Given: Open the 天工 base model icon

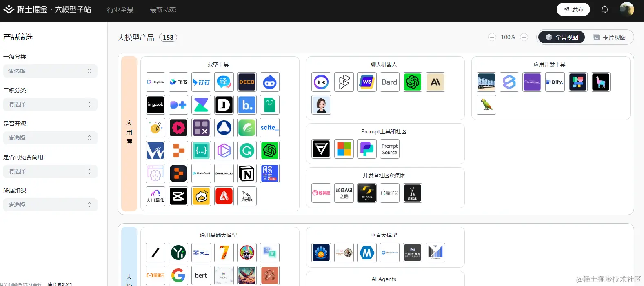Looking at the screenshot, I should pos(201,253).
